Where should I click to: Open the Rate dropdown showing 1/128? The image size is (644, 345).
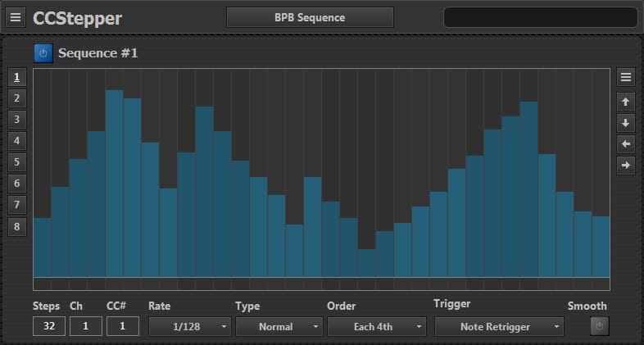click(x=189, y=327)
